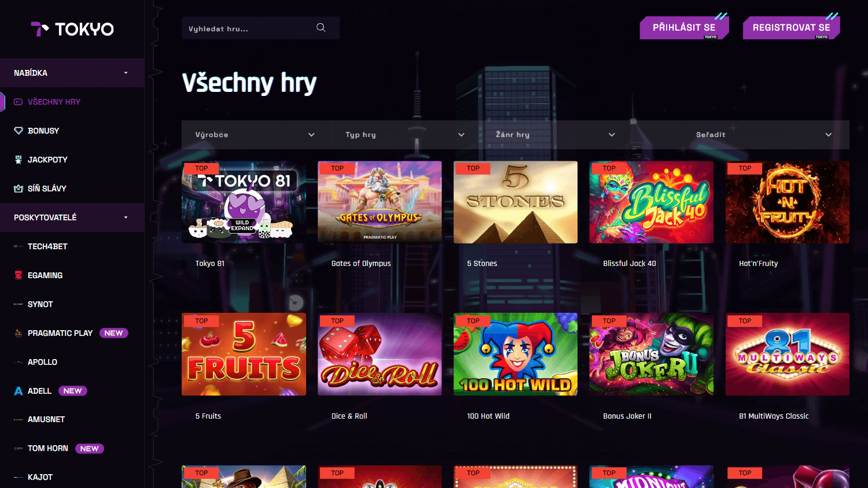Click the diamond icon beside Bonusy
This screenshot has height=488, width=868.
19,131
